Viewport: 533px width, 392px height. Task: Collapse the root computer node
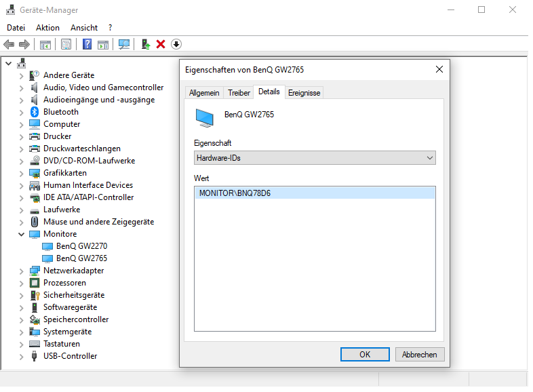9,63
